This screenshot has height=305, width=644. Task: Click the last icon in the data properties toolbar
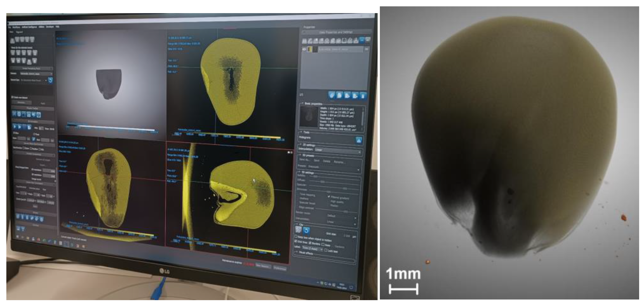(368, 40)
